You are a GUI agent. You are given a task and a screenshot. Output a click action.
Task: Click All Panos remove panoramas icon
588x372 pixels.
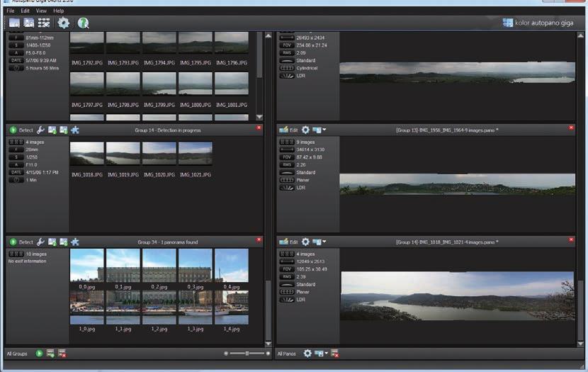coord(335,354)
